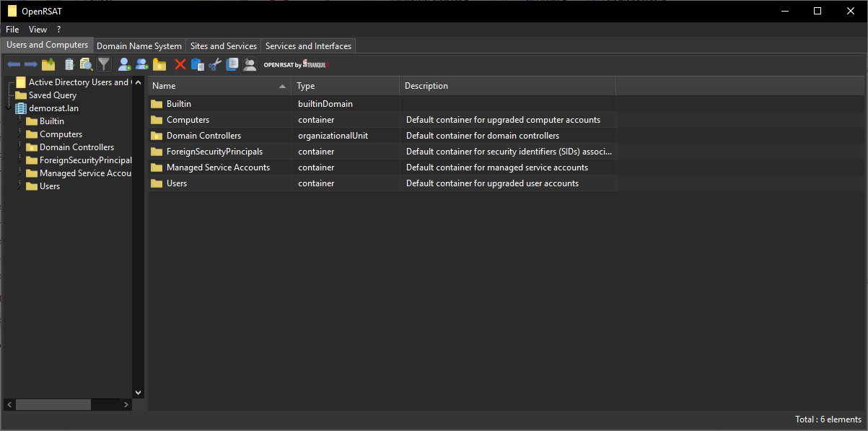Image resolution: width=868 pixels, height=431 pixels.
Task: Collapse the demorsat.lan tree node arrow
Action: tap(9, 108)
